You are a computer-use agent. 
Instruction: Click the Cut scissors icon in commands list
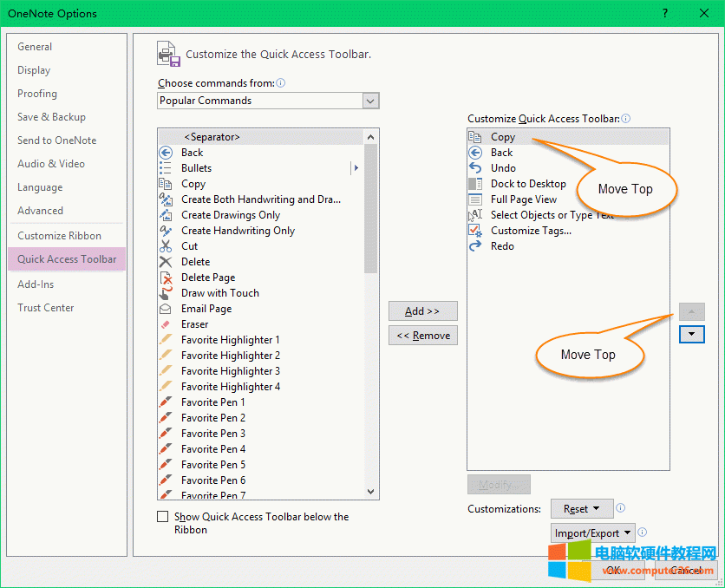(x=166, y=246)
